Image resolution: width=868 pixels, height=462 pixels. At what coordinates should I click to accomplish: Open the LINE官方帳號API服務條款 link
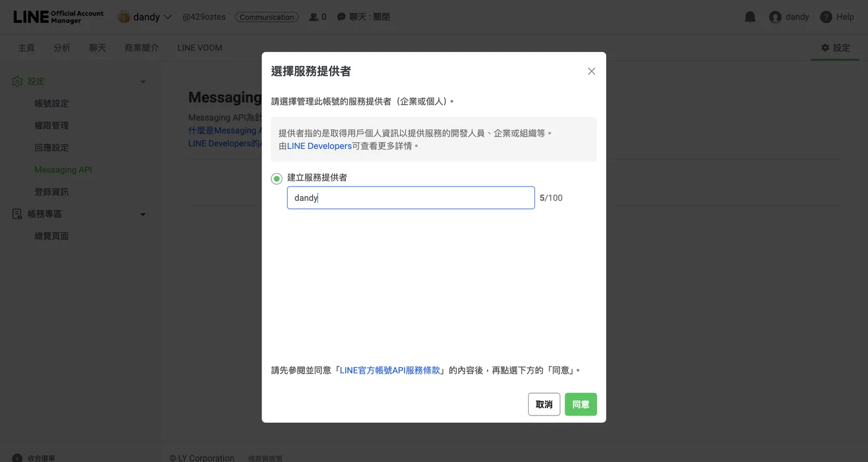click(x=390, y=370)
